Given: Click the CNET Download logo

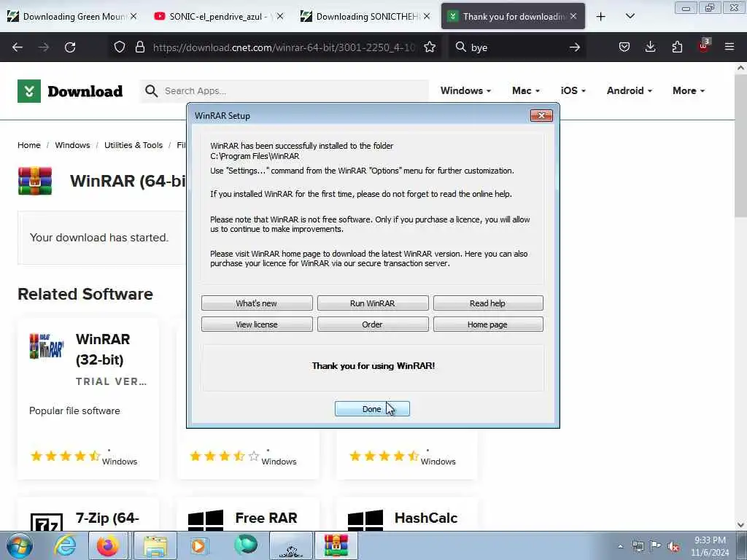Looking at the screenshot, I should (70, 91).
